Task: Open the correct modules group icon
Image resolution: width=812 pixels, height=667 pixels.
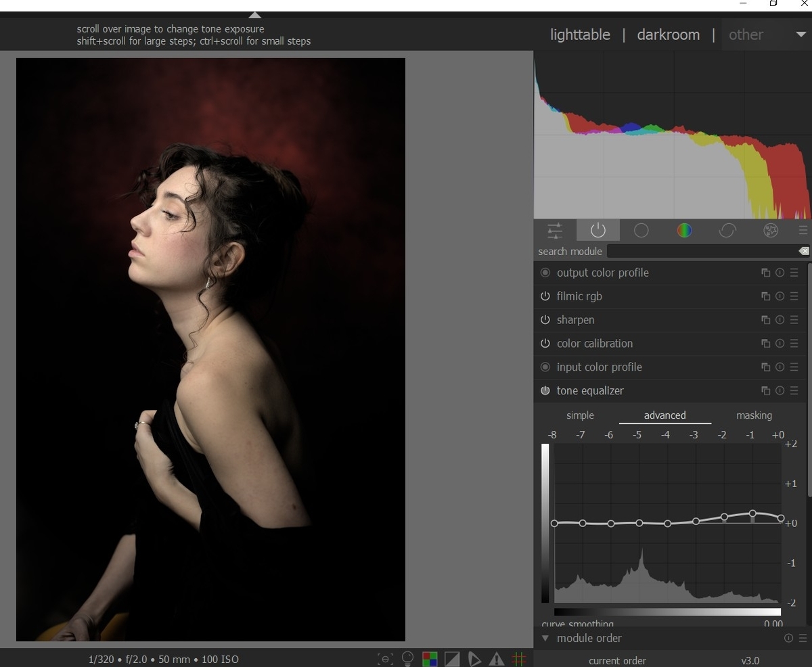Action: [727, 231]
